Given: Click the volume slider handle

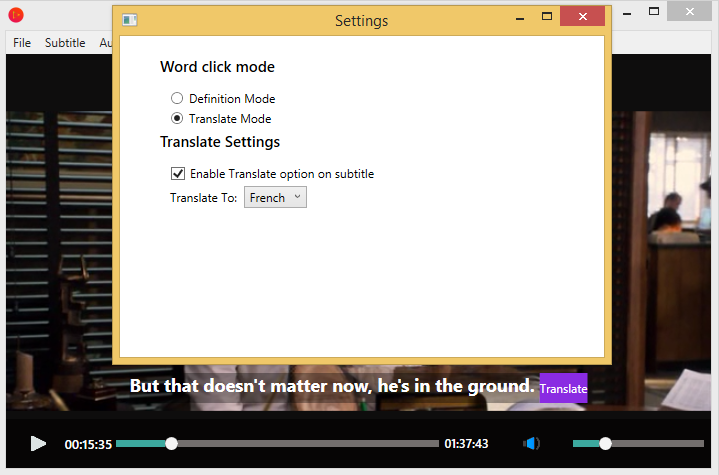Looking at the screenshot, I should pos(605,443).
